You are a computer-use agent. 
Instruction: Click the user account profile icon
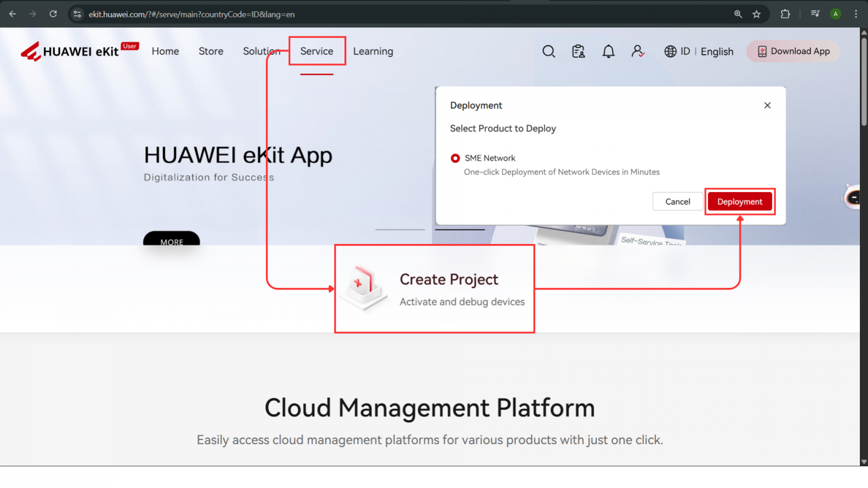pos(637,52)
